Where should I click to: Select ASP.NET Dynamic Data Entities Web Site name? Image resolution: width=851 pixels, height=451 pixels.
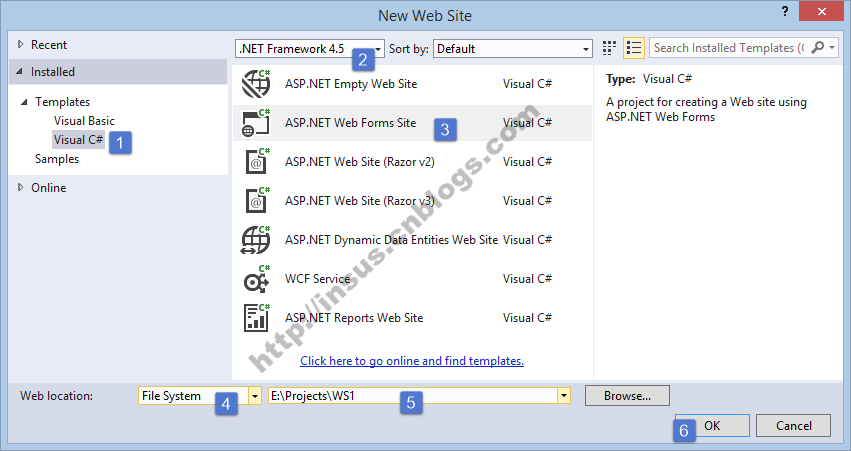coord(391,240)
